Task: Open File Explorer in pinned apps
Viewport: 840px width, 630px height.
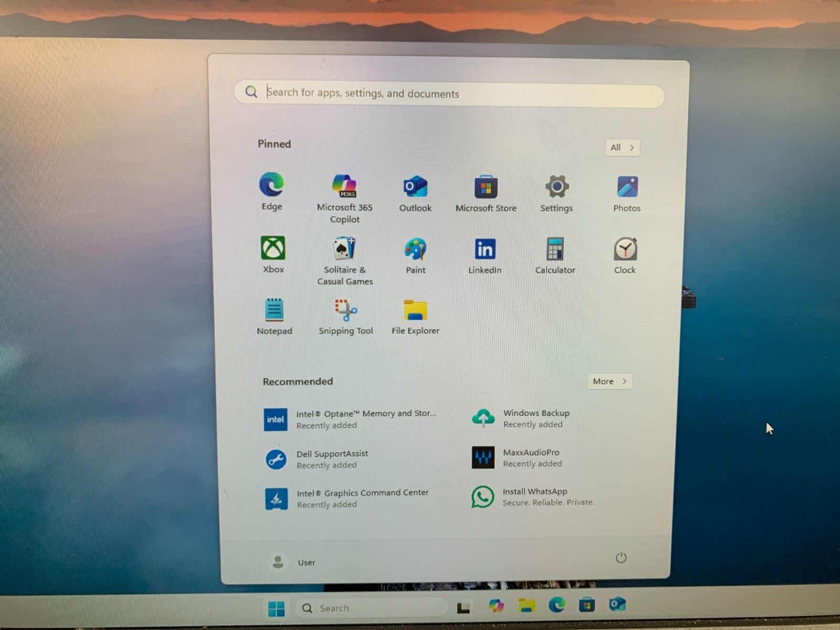Action: tap(415, 316)
